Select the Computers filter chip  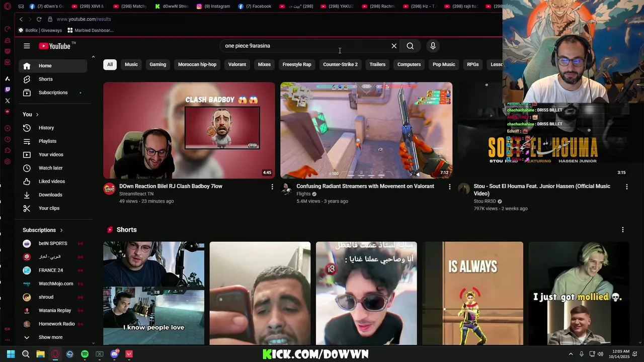[409, 64]
